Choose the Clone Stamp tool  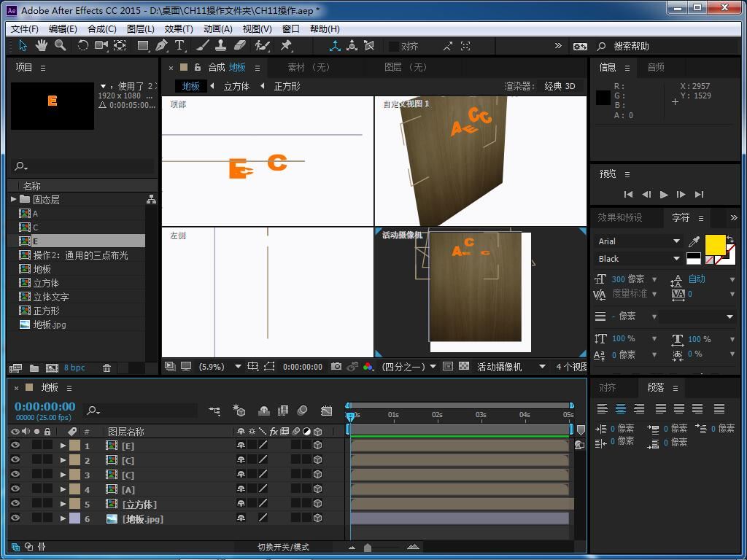(220, 45)
